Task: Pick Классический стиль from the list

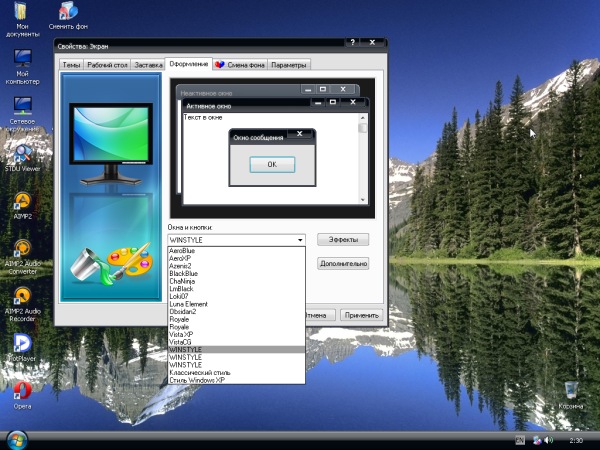Action: [x=200, y=372]
